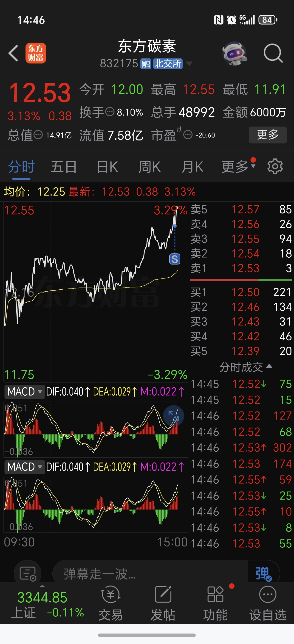Viewport: 294px width, 644px height.
Task: Select 买5 order row at 12.39
Action: coord(241,351)
